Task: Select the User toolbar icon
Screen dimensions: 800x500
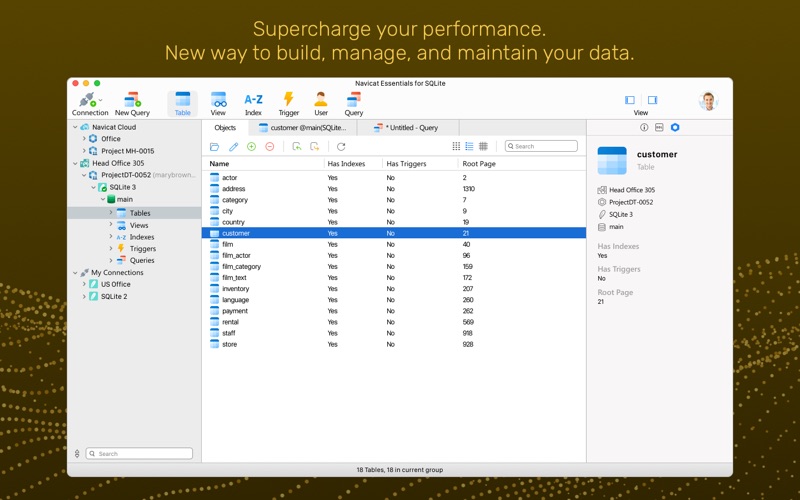Action: tap(321, 104)
